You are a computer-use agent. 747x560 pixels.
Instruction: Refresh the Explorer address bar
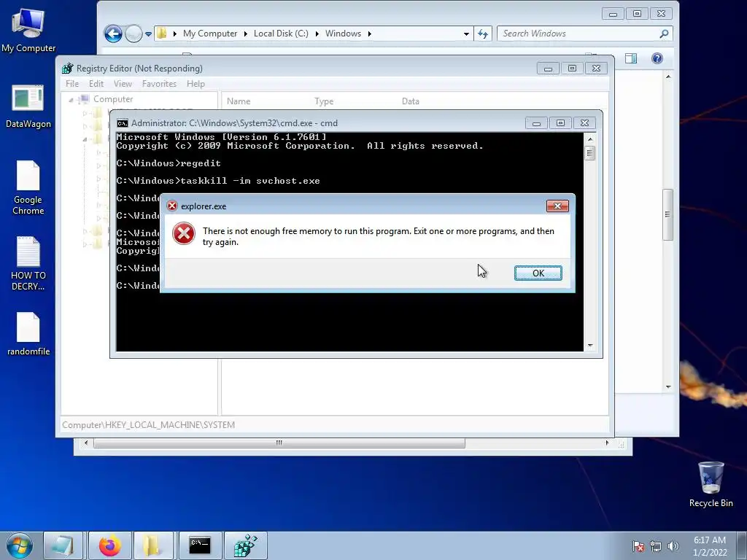[483, 34]
